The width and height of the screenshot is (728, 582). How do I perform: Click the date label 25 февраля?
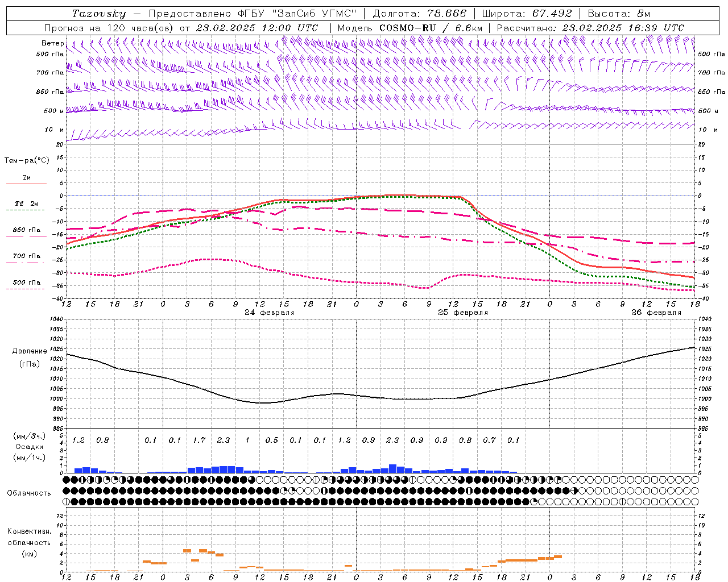tap(463, 313)
